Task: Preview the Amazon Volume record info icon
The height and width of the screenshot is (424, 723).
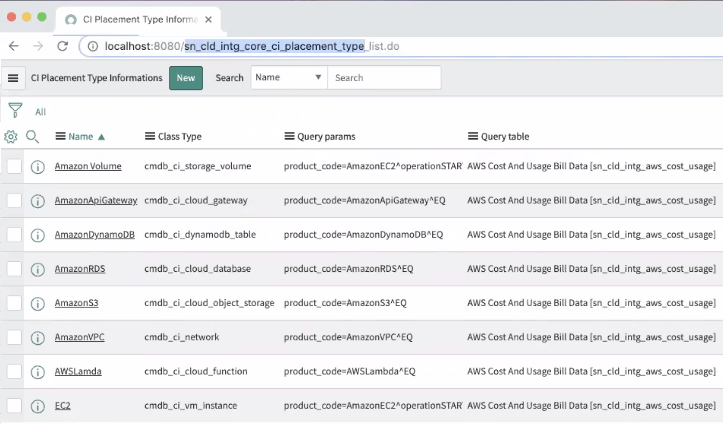Action: 38,167
